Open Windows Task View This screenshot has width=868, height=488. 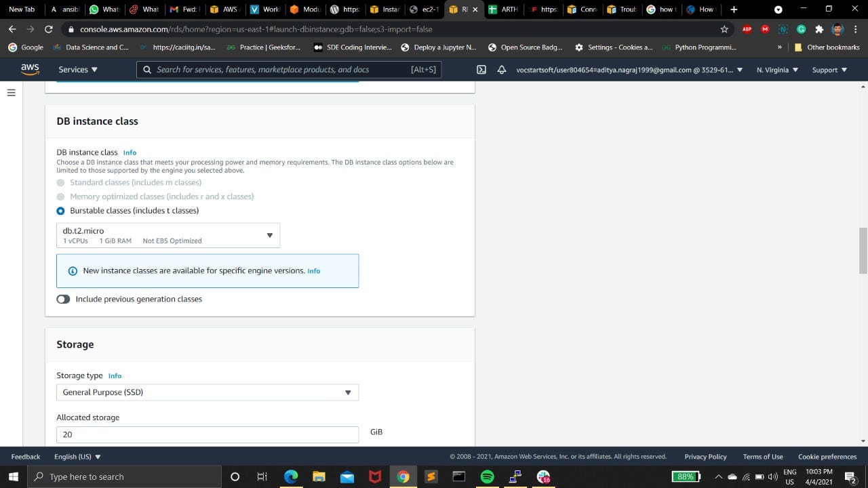pos(262,476)
